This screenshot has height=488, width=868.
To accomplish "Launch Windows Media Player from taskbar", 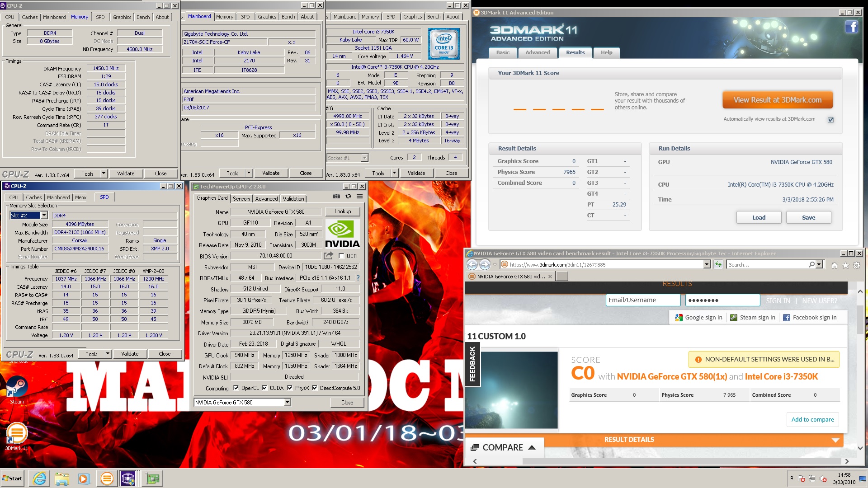I will pos(84,479).
